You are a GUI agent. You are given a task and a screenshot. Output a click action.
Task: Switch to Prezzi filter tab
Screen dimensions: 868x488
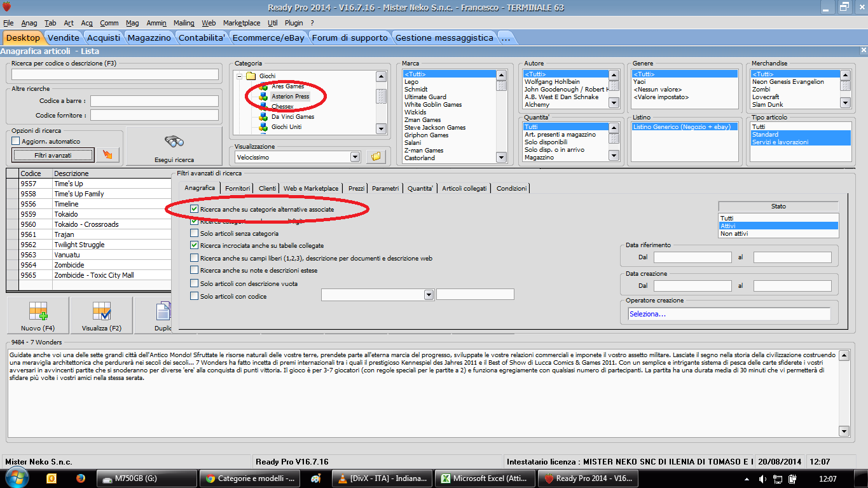pos(357,188)
